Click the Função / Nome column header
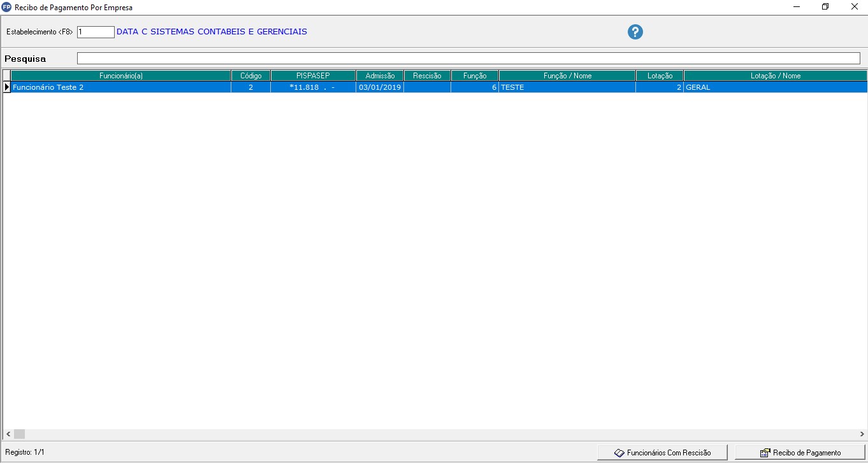The height and width of the screenshot is (463, 868). click(567, 76)
